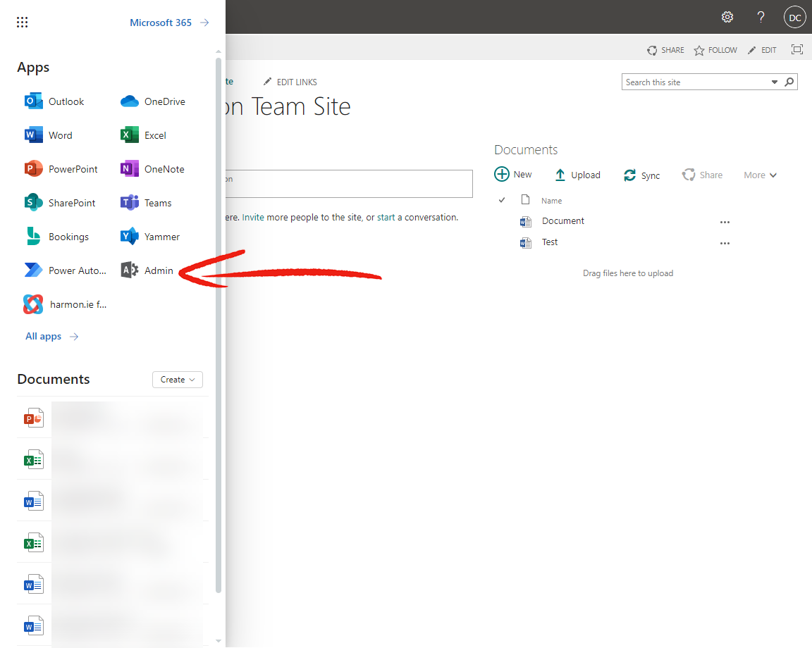Open the Create dropdown under Documents

coord(177,379)
